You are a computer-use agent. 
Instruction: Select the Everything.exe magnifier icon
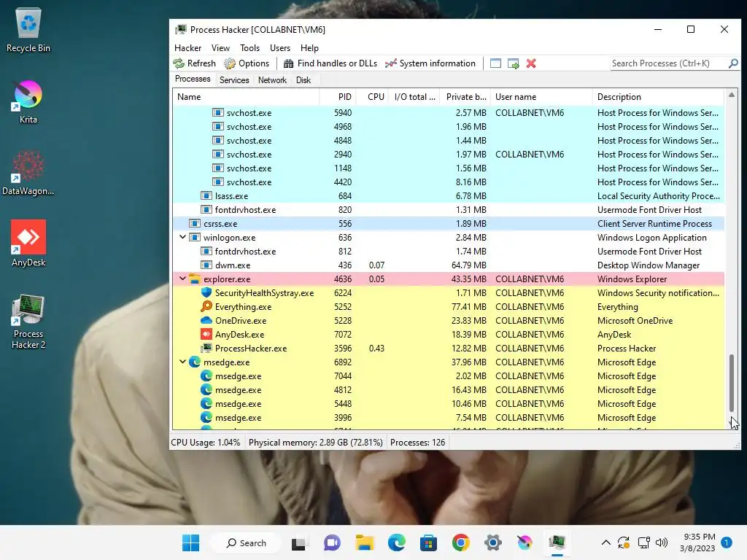pos(206,307)
